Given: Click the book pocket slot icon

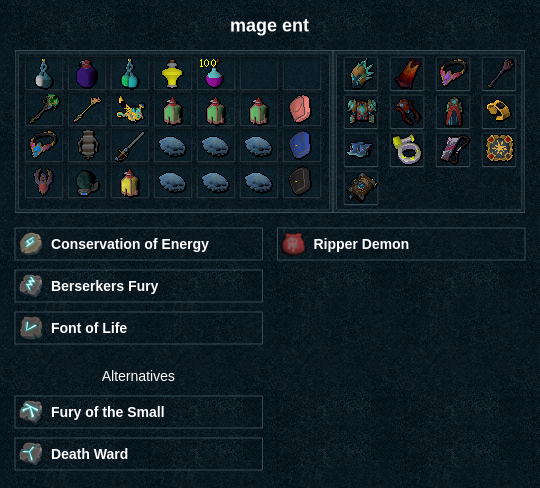Looking at the screenshot, I should [362, 188].
